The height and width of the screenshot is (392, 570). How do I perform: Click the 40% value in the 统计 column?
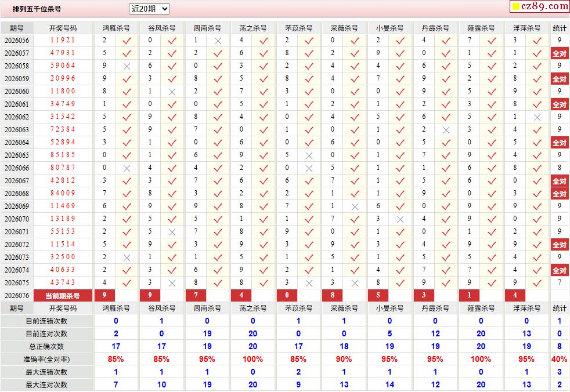tap(559, 360)
